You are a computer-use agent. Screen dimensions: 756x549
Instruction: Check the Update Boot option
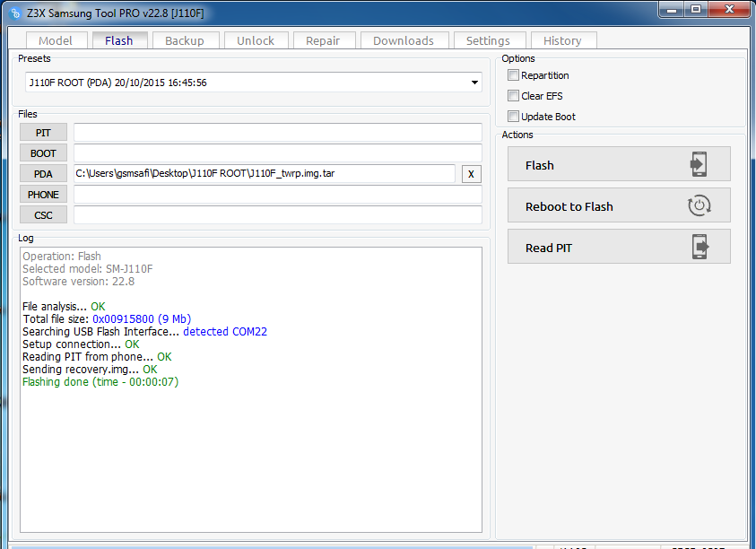click(514, 117)
